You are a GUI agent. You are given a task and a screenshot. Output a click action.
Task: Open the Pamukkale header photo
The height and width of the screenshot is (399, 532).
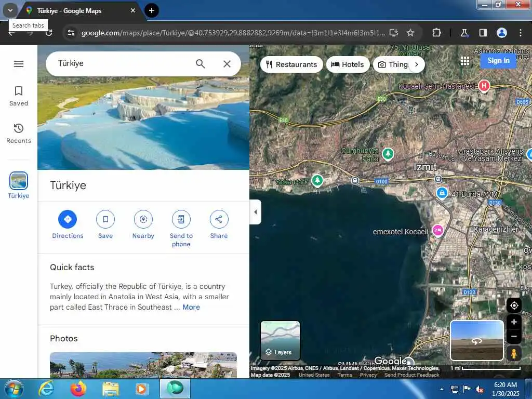[143, 123]
